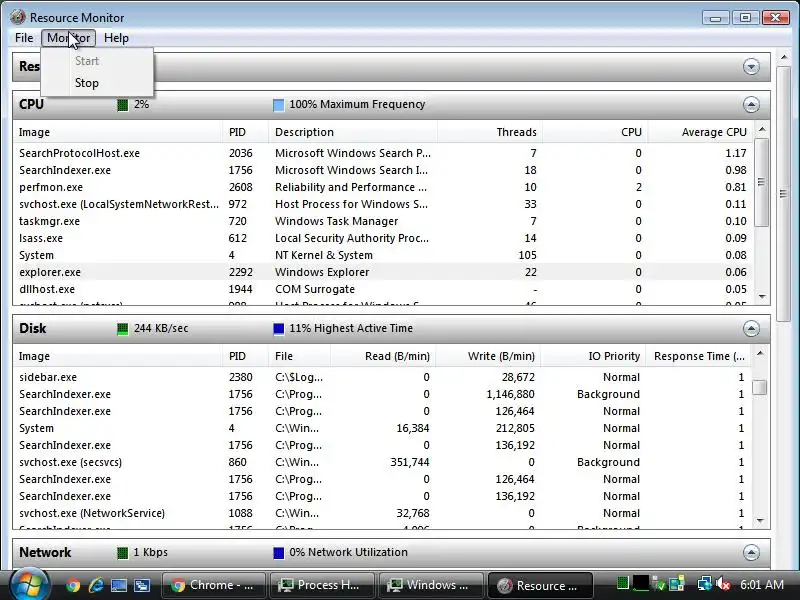Image resolution: width=800 pixels, height=600 pixels.
Task: Click the Show Desktop Quick Launch icon
Action: point(119,585)
